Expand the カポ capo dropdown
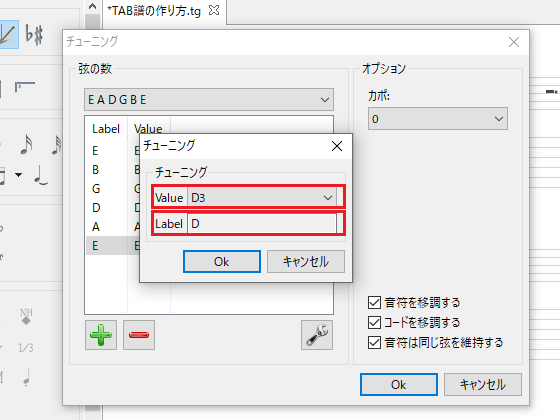 click(438, 119)
